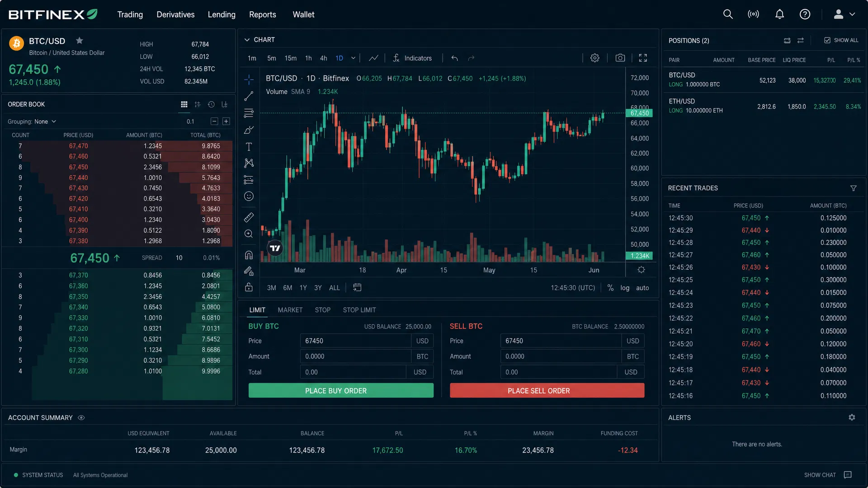The width and height of the screenshot is (868, 488).
Task: Open the Derivatives menu
Action: point(175,14)
